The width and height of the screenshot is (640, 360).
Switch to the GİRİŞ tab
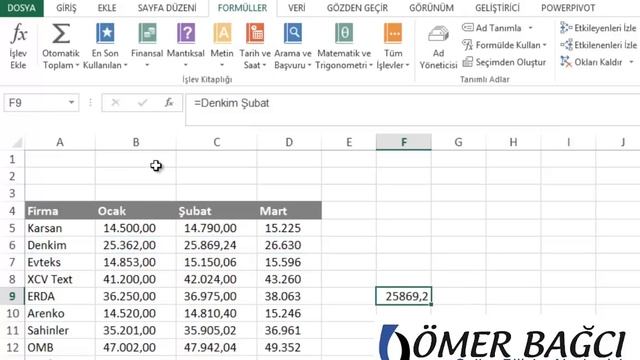coord(66,8)
